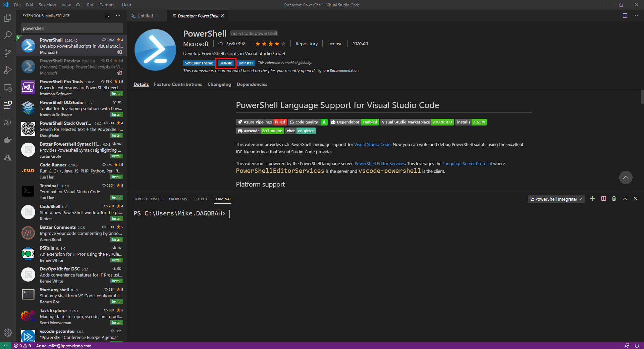Install Code Runner extension
Screen dimensions: 644x349
(x=117, y=177)
